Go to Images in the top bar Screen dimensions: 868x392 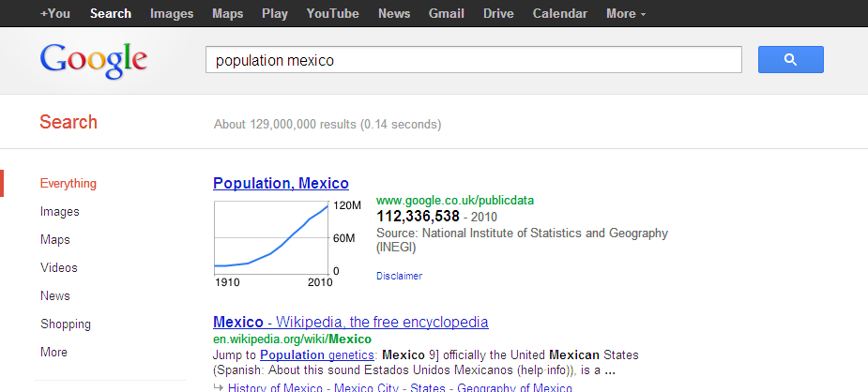pyautogui.click(x=172, y=14)
